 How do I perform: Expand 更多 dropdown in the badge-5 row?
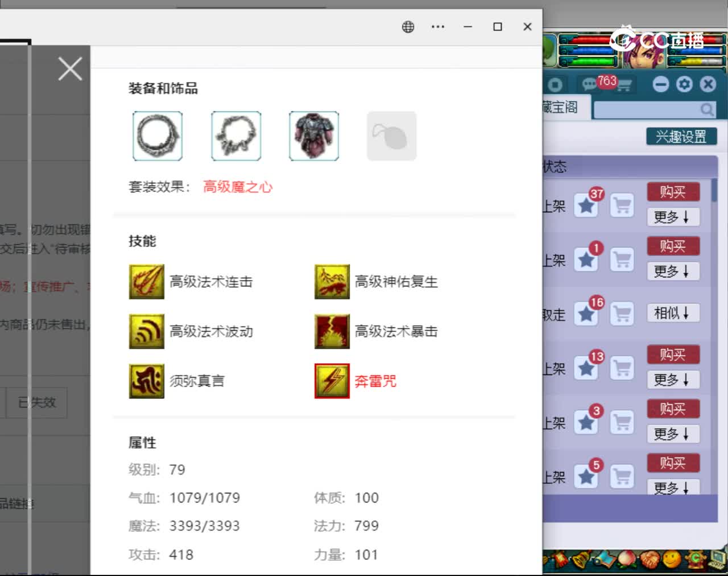pos(673,488)
